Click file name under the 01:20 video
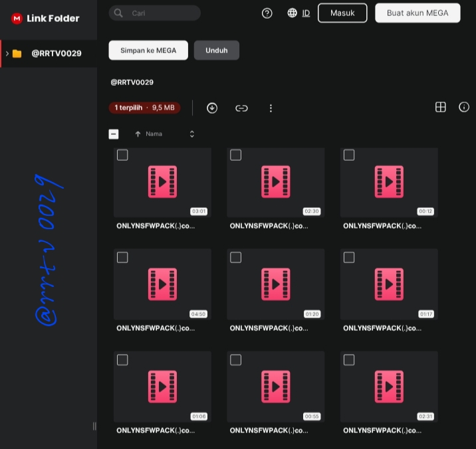This screenshot has width=476, height=449. (269, 328)
